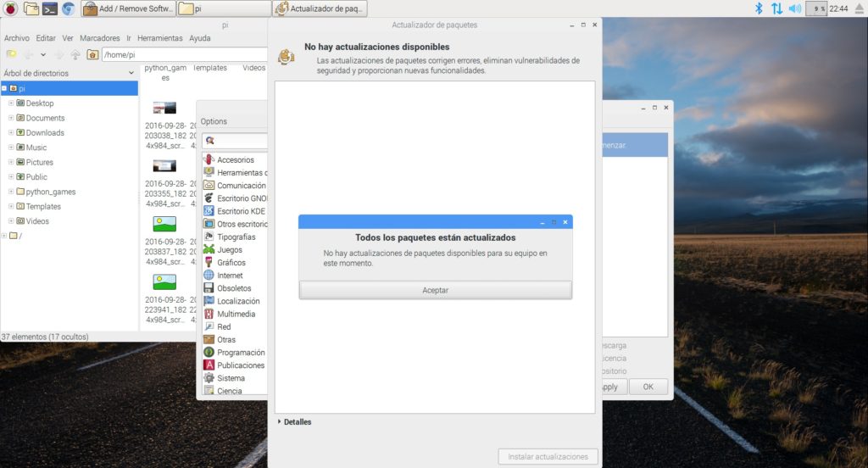Image resolution: width=868 pixels, height=468 pixels.
Task: Open the Raspberry Pi main menu
Action: click(x=10, y=8)
